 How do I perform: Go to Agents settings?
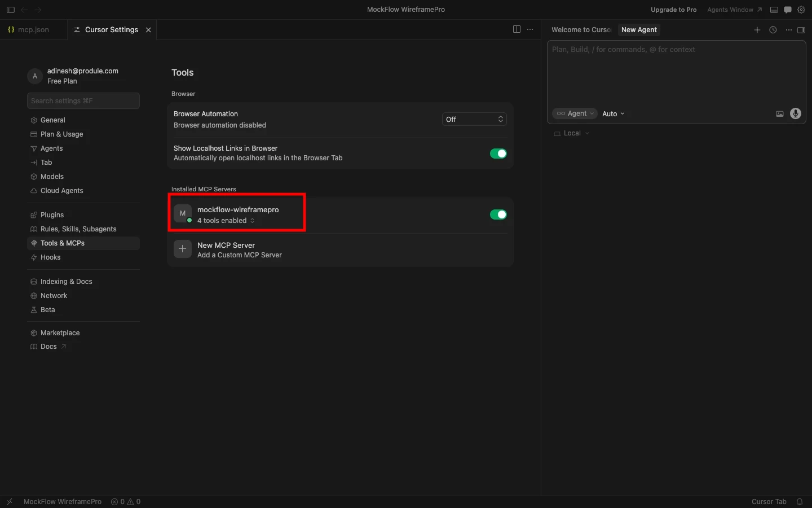click(83, 148)
